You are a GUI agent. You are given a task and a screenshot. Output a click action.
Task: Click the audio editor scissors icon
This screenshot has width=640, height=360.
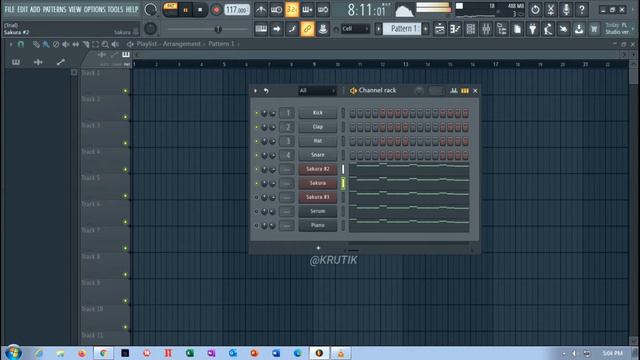click(551, 9)
